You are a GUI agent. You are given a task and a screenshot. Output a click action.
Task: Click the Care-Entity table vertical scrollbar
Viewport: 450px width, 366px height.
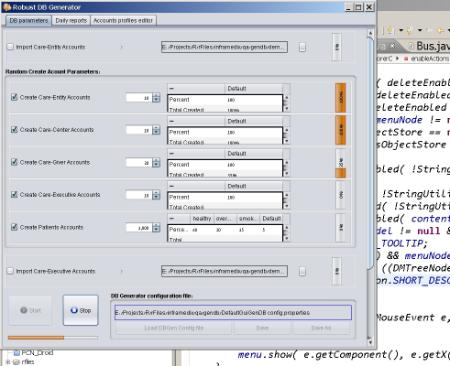click(286, 103)
